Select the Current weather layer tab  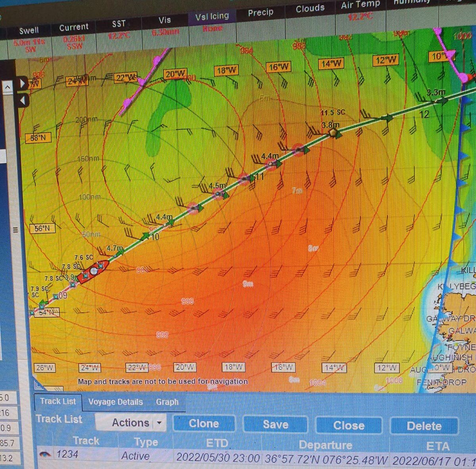point(74,27)
